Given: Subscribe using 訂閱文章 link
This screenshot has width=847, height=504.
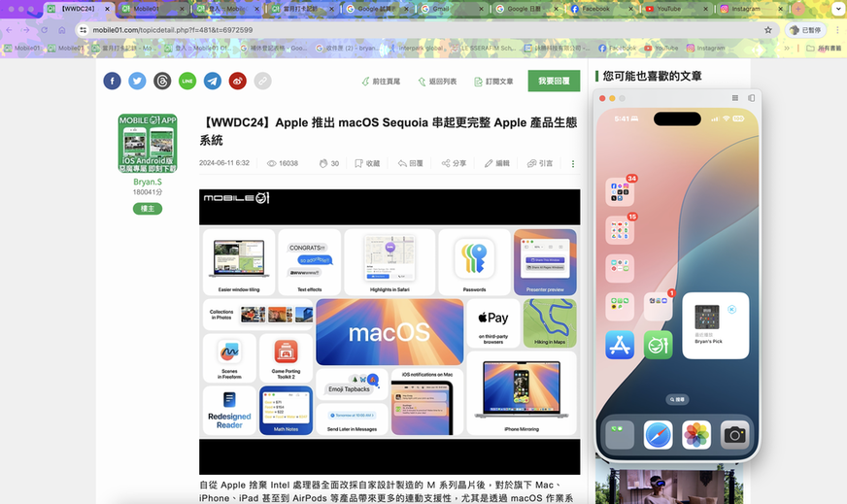Looking at the screenshot, I should click(x=493, y=82).
